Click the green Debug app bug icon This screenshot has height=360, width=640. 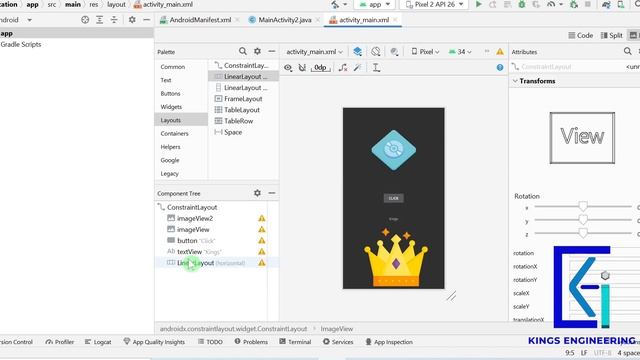[x=522, y=4]
